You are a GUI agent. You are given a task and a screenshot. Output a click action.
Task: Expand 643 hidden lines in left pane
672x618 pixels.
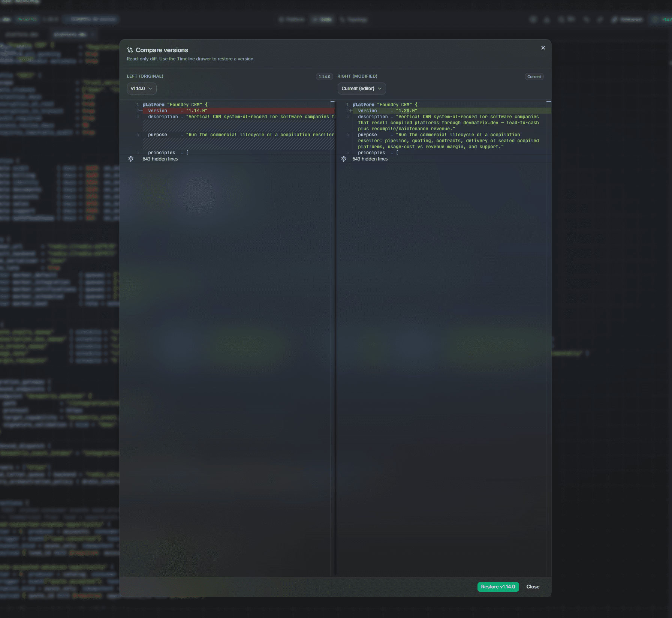(x=160, y=159)
